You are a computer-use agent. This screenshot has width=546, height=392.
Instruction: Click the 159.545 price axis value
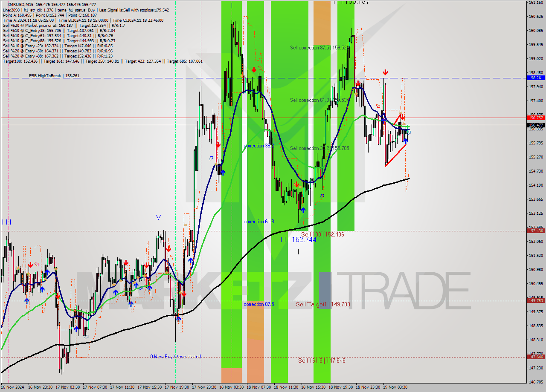tap(536, 45)
